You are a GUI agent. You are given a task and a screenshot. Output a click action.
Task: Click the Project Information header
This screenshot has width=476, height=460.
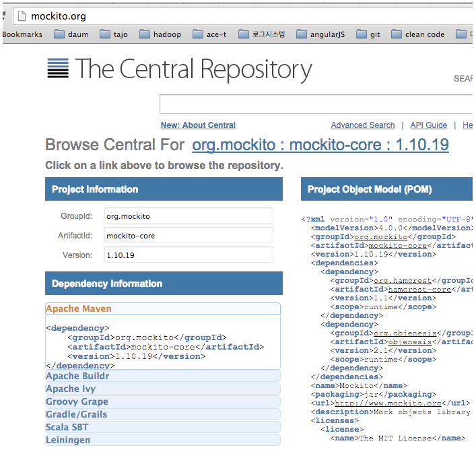coord(164,189)
